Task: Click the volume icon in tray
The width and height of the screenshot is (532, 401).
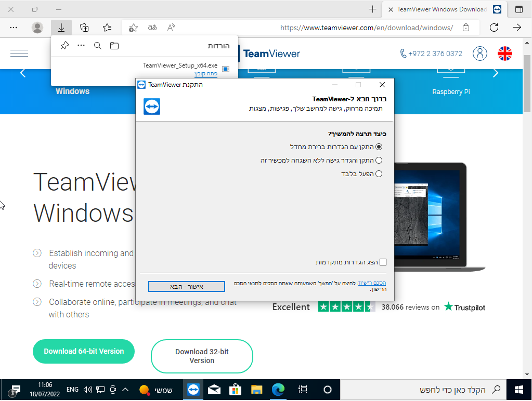Action: pos(88,390)
